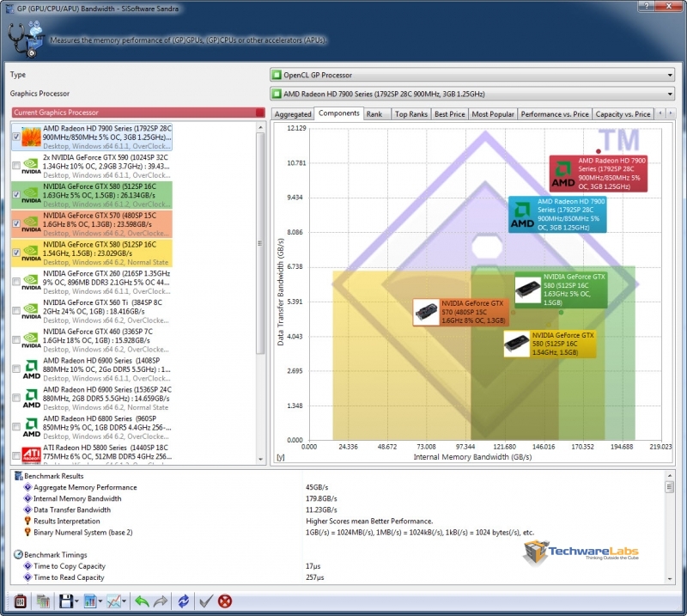Open the bar chart icon dropdown arrow
This screenshot has width=687, height=616.
coord(100,601)
